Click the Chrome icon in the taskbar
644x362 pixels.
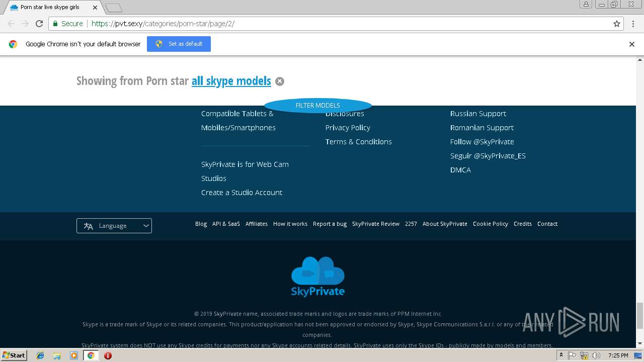pos(91,355)
